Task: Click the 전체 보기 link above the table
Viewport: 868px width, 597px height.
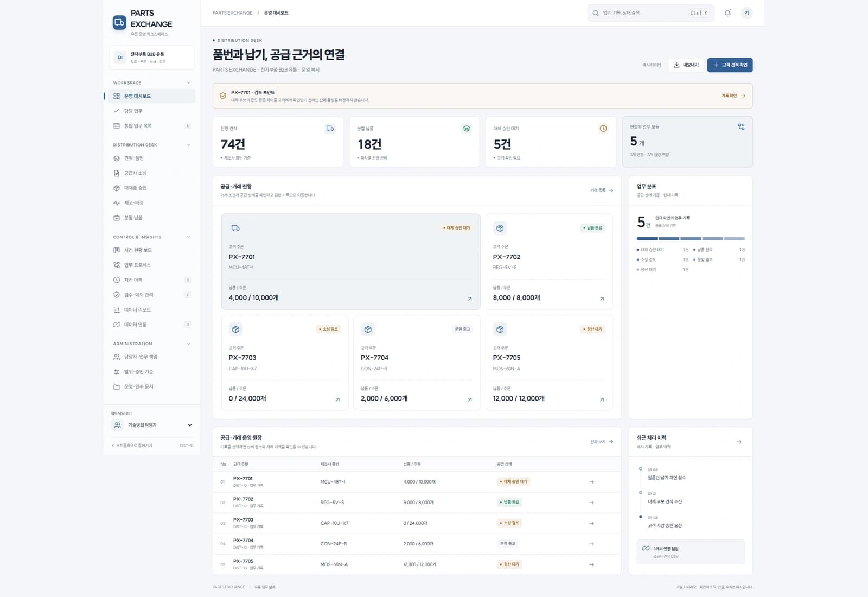Action: [x=602, y=442]
